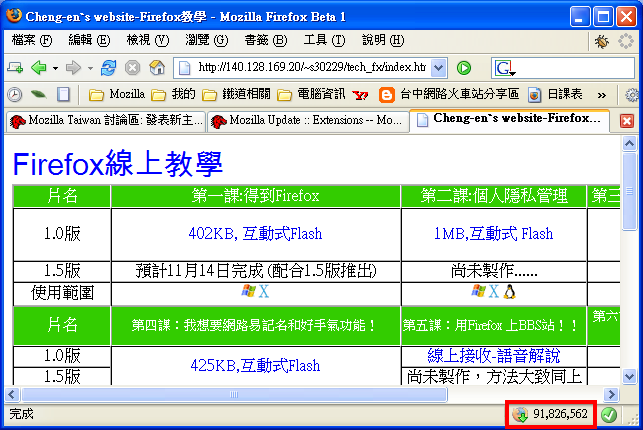
Task: Click the gear icon on bookmarks toolbar
Action: tap(632, 95)
